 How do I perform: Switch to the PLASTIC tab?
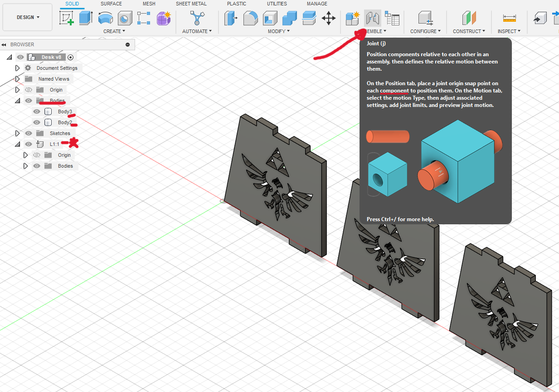(237, 4)
